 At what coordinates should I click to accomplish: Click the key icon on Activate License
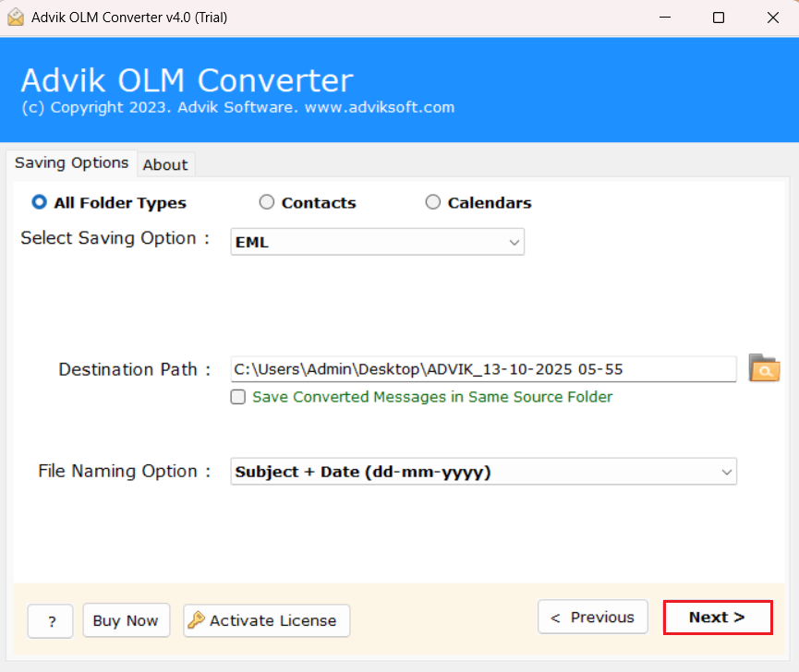[196, 620]
